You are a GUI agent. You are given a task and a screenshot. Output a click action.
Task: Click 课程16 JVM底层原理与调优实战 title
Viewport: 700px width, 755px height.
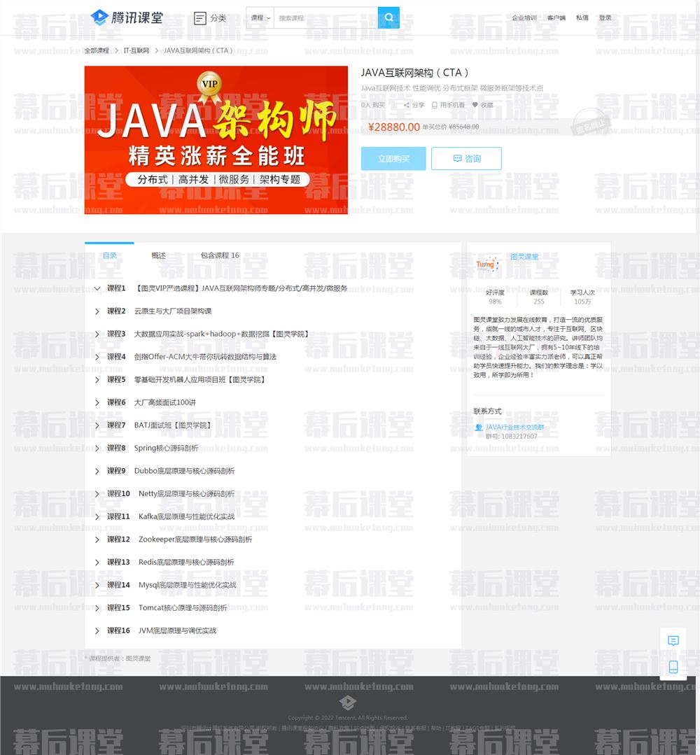[x=177, y=630]
